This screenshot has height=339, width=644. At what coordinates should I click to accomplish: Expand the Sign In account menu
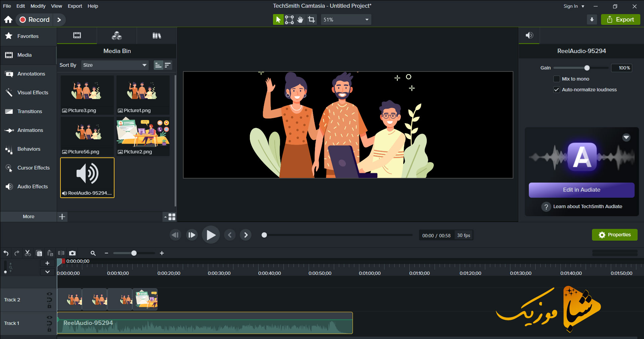[x=574, y=6]
